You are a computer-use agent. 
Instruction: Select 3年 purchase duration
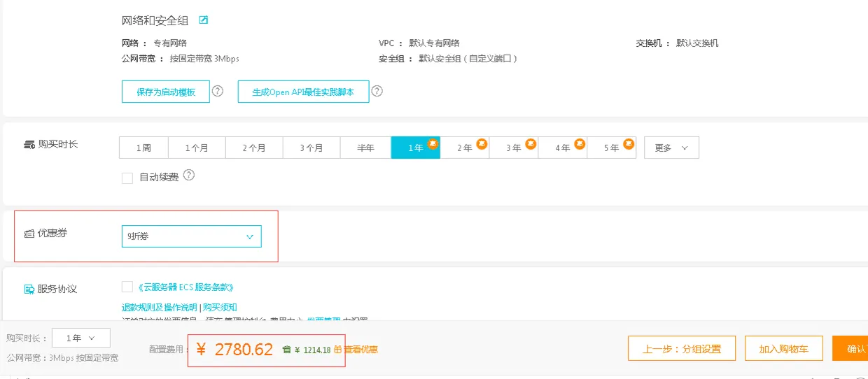[514, 148]
